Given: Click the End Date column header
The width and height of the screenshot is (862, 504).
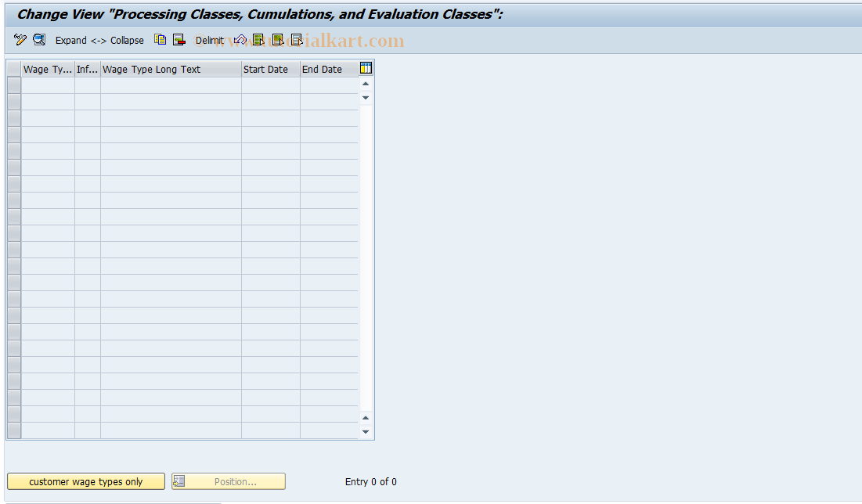Looking at the screenshot, I should point(330,69).
